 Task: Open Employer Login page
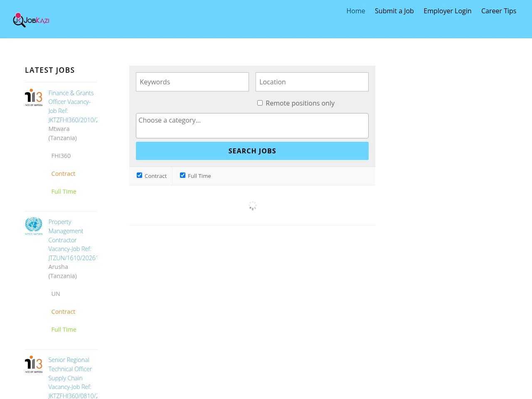(x=448, y=11)
